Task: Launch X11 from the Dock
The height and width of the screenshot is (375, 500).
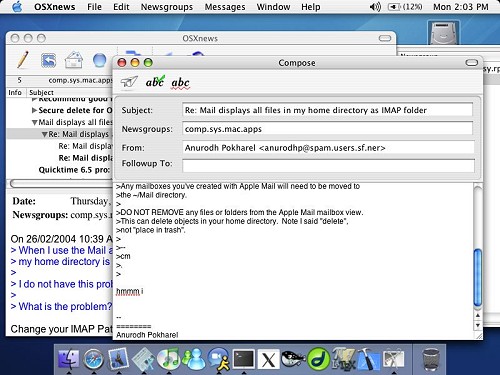Action: click(x=269, y=360)
